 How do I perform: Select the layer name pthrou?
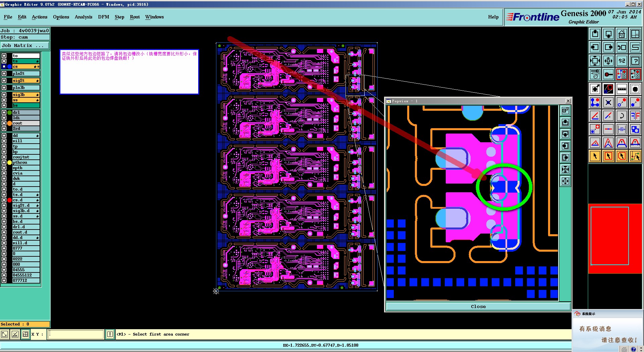click(x=26, y=162)
